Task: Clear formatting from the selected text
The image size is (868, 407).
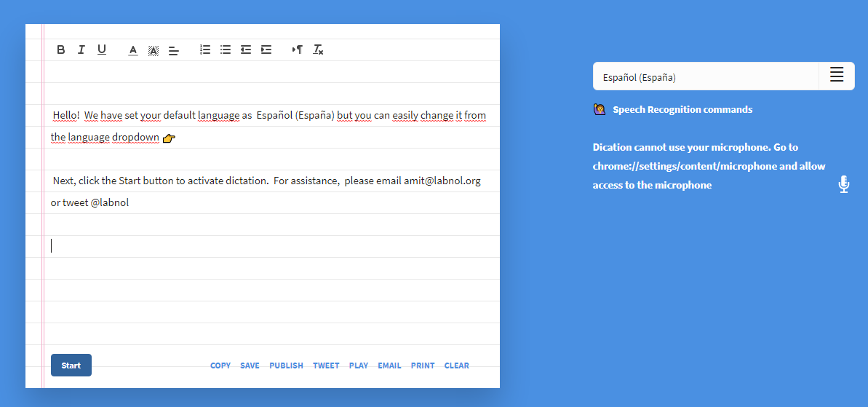Action: tap(318, 50)
